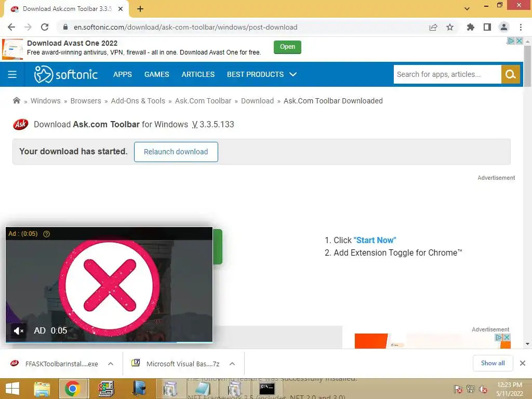Open the Softonic hamburger menu
The image size is (532, 399).
pos(12,74)
